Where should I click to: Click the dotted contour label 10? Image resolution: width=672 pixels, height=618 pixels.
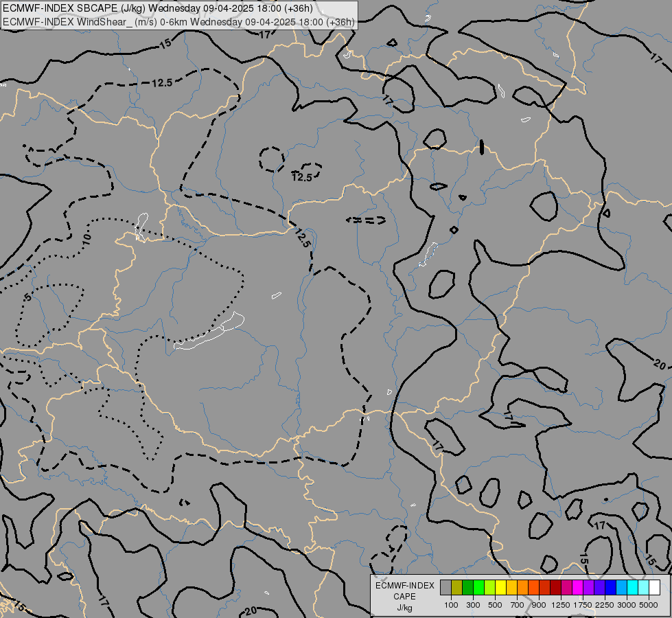pyautogui.click(x=87, y=238)
